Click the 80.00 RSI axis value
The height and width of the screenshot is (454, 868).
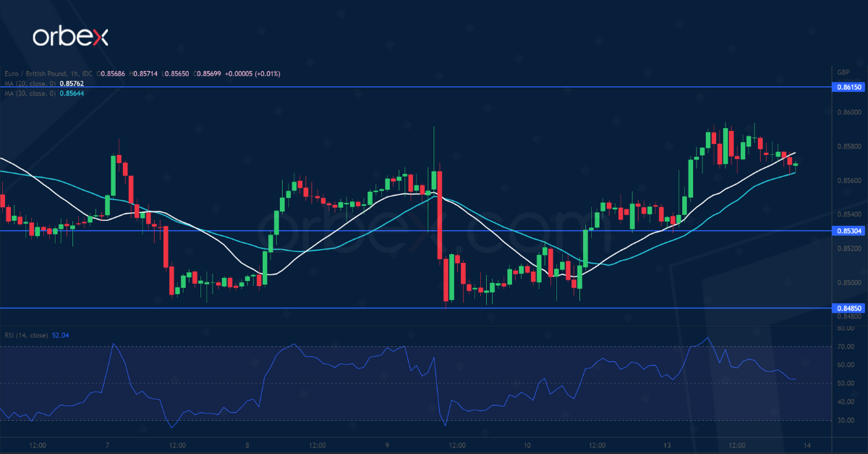(846, 328)
